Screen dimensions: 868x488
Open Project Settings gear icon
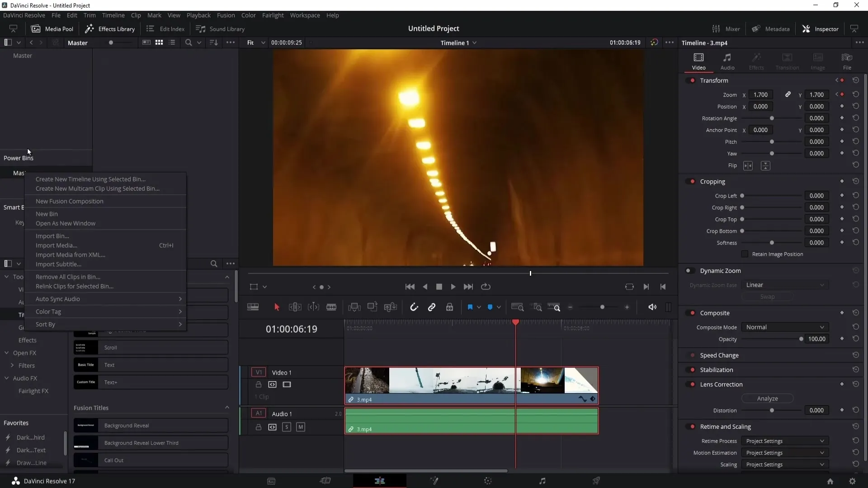tap(852, 481)
